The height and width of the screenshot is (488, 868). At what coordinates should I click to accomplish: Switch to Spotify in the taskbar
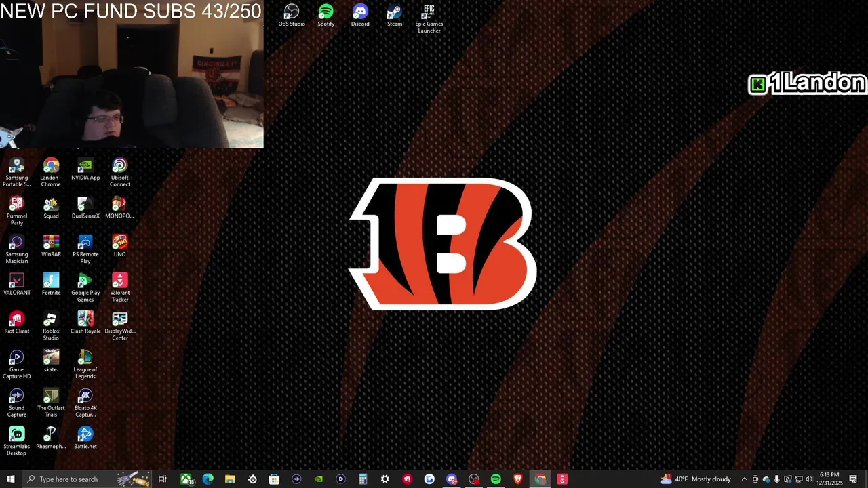point(496,479)
